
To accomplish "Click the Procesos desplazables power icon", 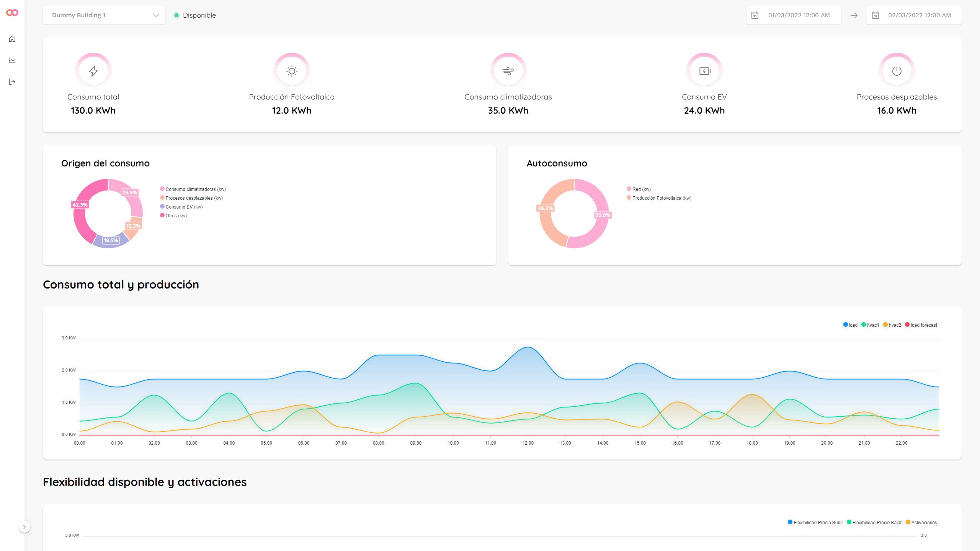I will (x=897, y=71).
